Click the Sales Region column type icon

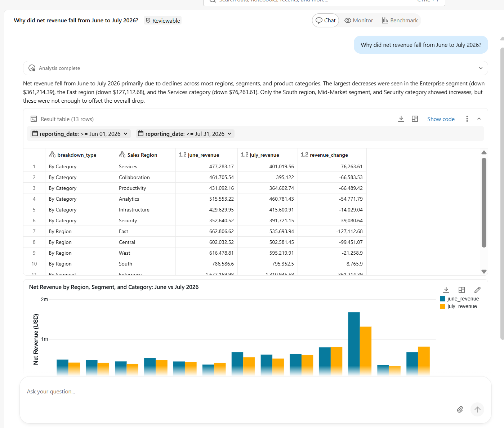122,155
